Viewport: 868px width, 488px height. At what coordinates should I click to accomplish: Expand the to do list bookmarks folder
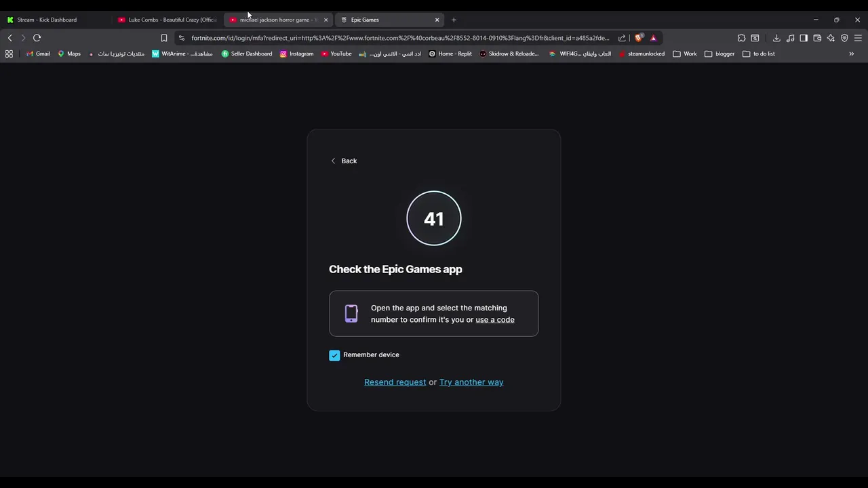[x=759, y=54]
